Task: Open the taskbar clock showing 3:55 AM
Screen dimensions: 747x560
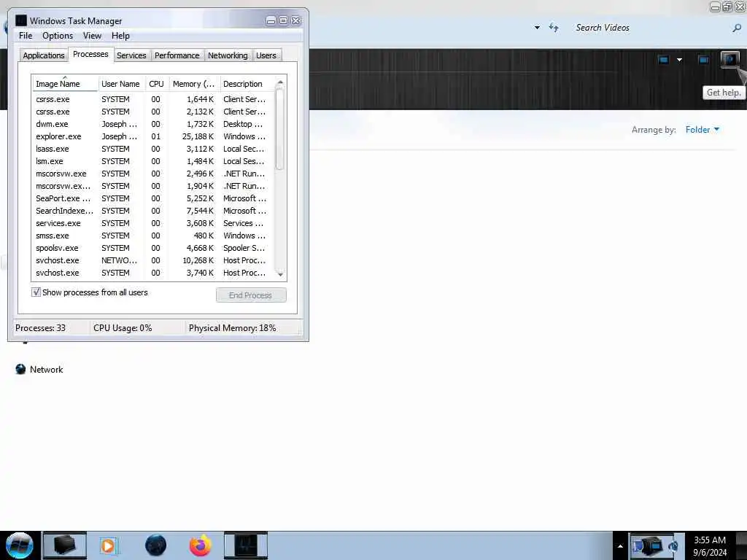Action: tap(710, 546)
